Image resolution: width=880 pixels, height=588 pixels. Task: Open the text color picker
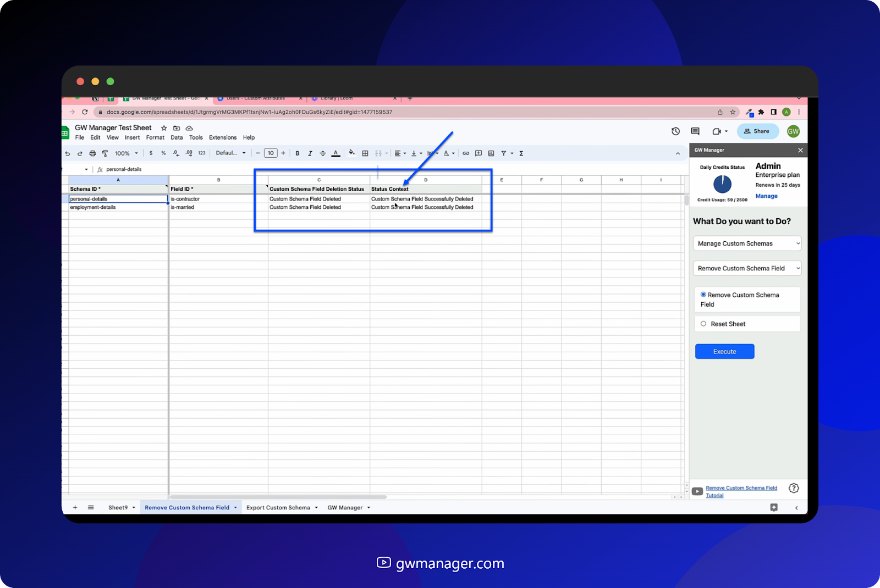click(335, 153)
